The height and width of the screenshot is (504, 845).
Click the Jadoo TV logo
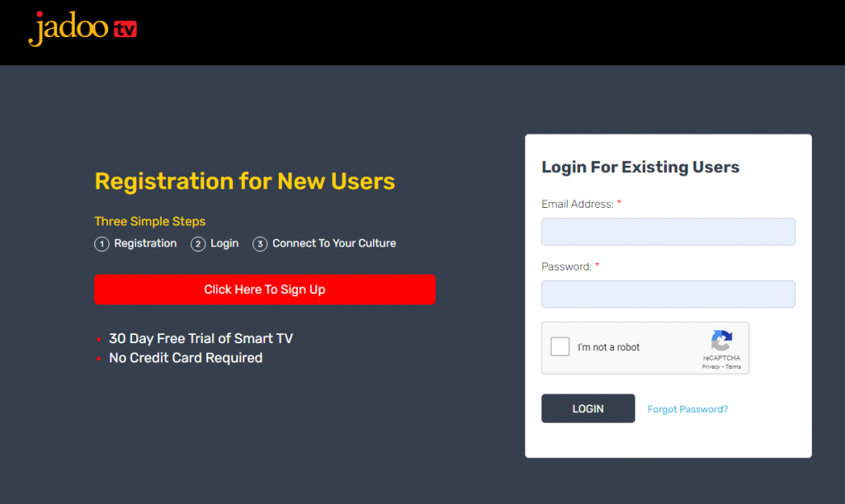click(x=83, y=29)
